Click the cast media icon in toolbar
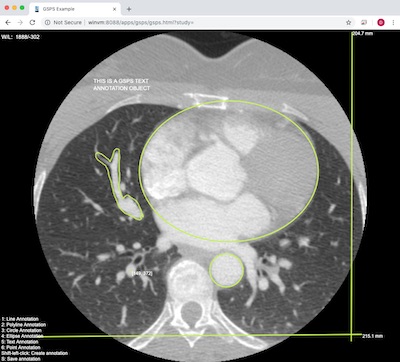400x362 pixels. click(x=364, y=22)
